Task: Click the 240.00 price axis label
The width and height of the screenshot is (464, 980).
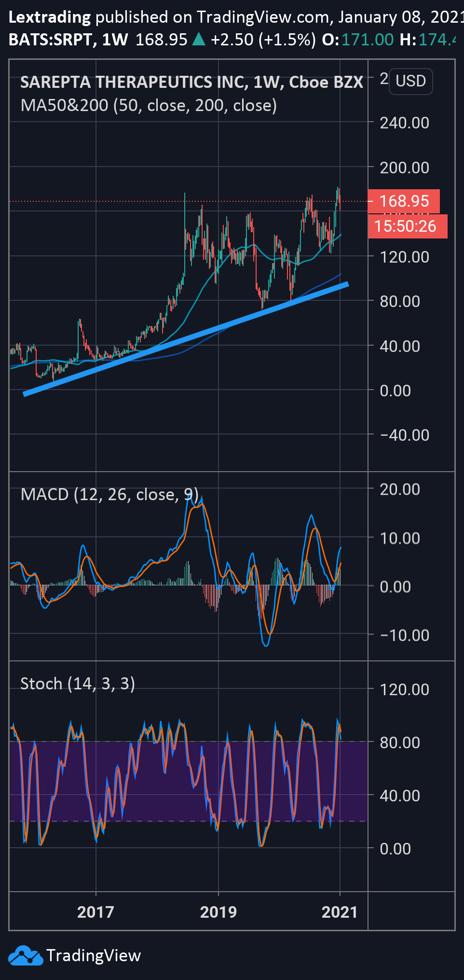Action: (x=404, y=123)
